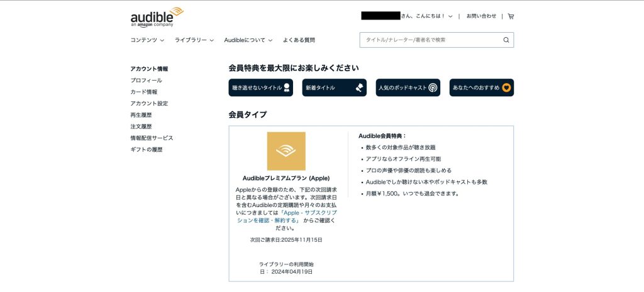This screenshot has height=292, width=644.
Task: Open 情報配信サービス in the sidebar
Action: (152, 138)
